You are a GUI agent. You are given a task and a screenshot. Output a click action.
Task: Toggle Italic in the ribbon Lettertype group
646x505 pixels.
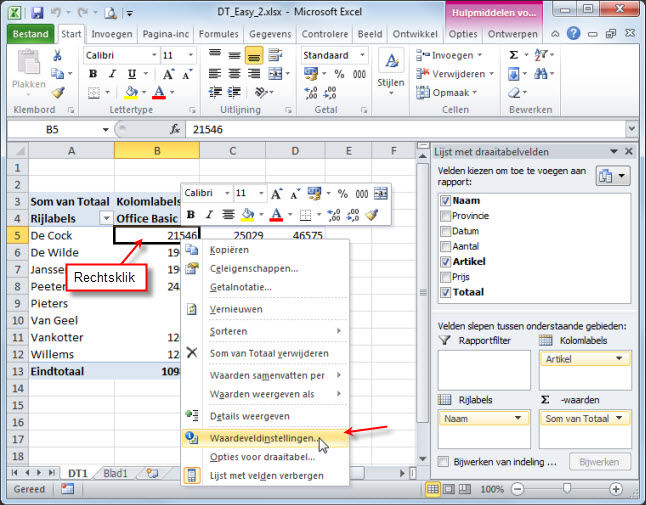[x=112, y=74]
